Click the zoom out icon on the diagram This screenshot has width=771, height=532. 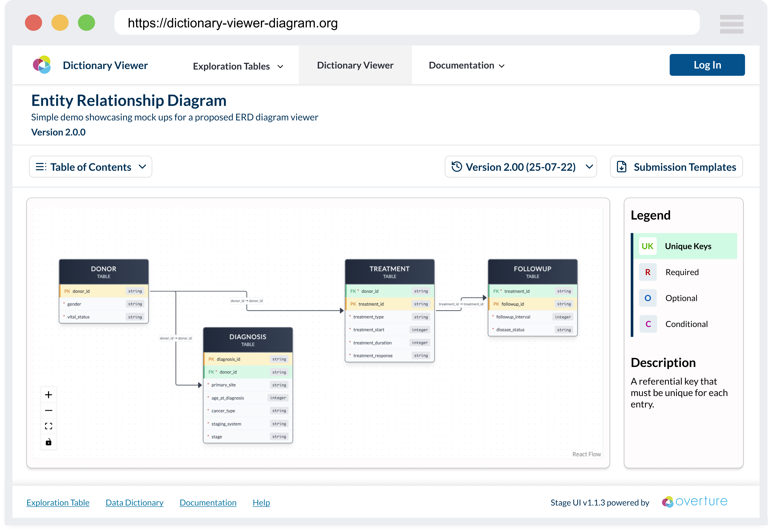[x=49, y=410]
